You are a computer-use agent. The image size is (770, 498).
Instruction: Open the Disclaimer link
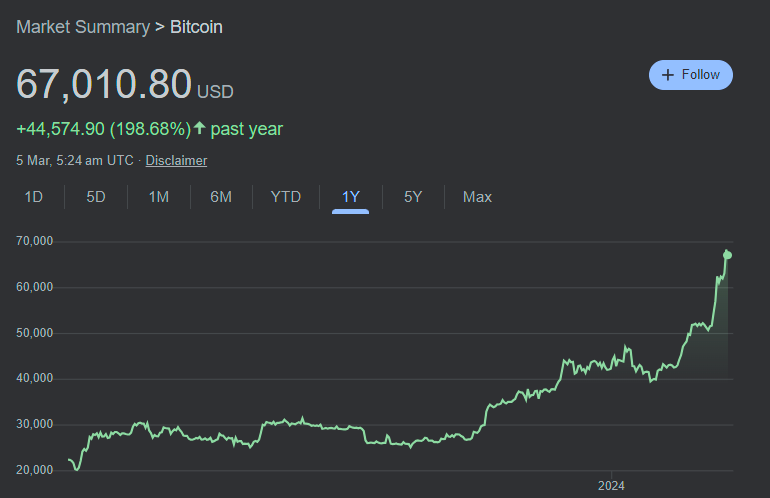pyautogui.click(x=176, y=161)
